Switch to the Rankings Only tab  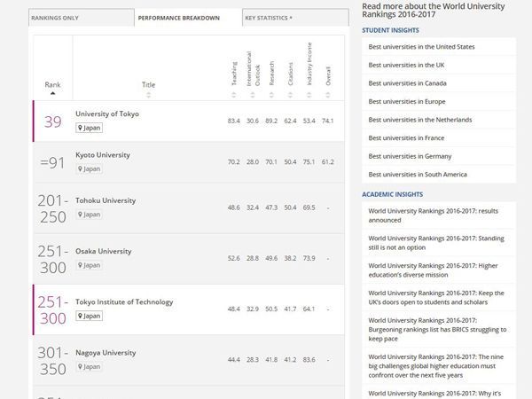click(x=82, y=18)
